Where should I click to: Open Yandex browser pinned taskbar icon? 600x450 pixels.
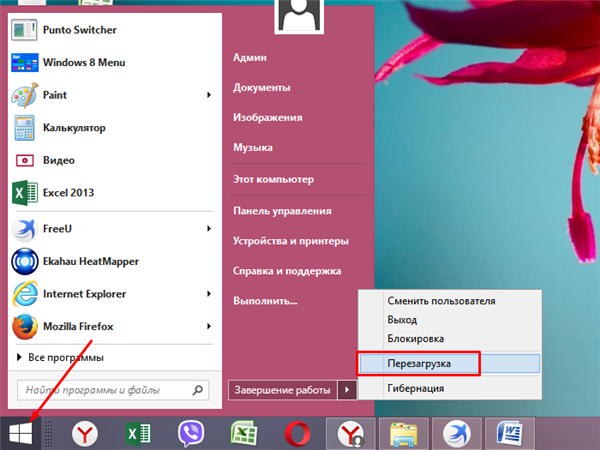pos(85,434)
